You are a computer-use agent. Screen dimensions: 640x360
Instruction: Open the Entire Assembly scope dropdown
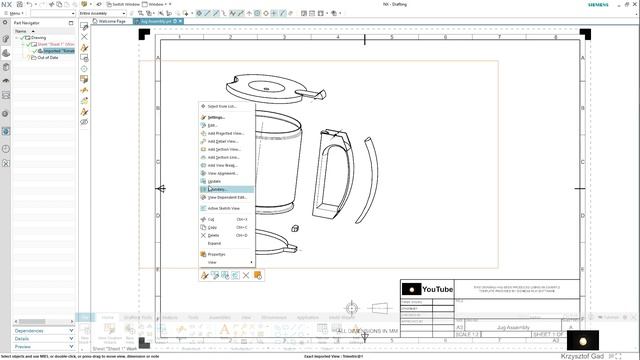[102, 13]
